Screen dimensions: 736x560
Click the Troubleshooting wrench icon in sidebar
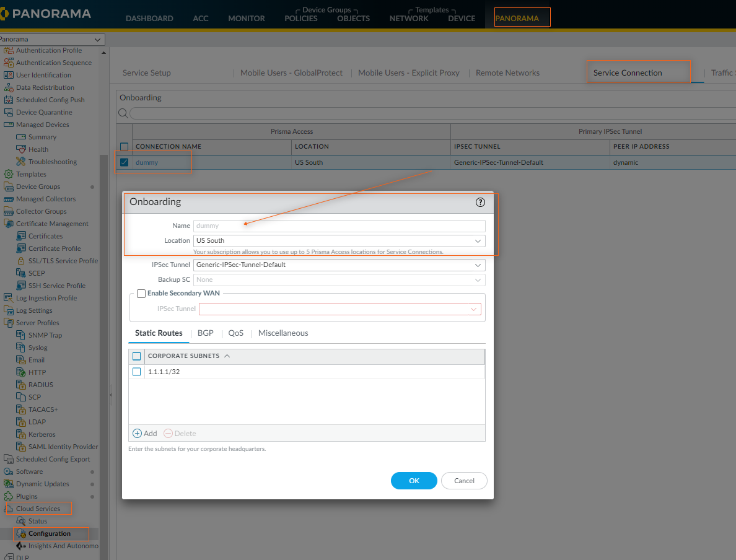[21, 162]
